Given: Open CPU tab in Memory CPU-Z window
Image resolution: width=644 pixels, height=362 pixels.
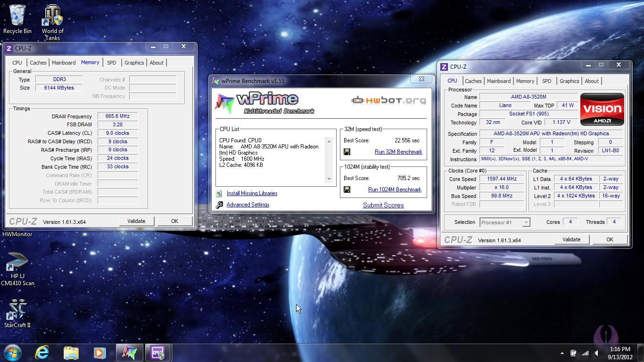Looking at the screenshot, I should click(17, 63).
